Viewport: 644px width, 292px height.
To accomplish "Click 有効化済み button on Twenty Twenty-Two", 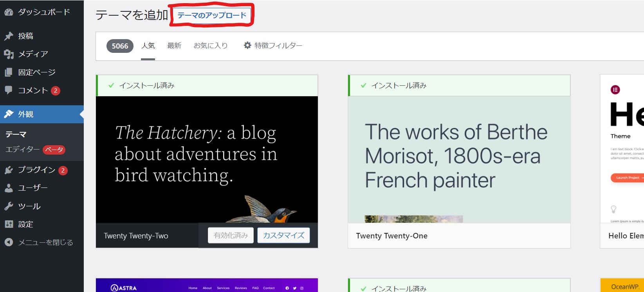I will [231, 236].
